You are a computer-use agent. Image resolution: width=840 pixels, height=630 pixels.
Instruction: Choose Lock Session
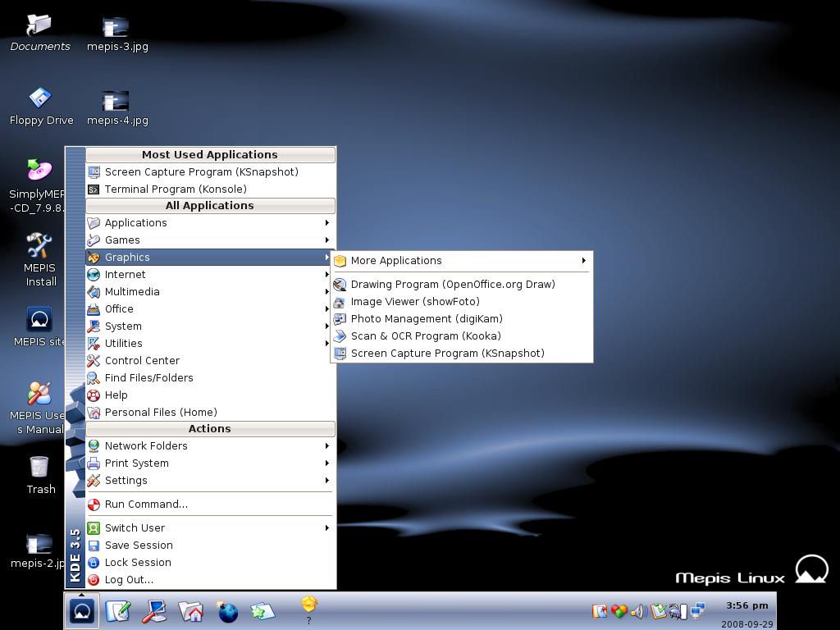pyautogui.click(x=211, y=562)
